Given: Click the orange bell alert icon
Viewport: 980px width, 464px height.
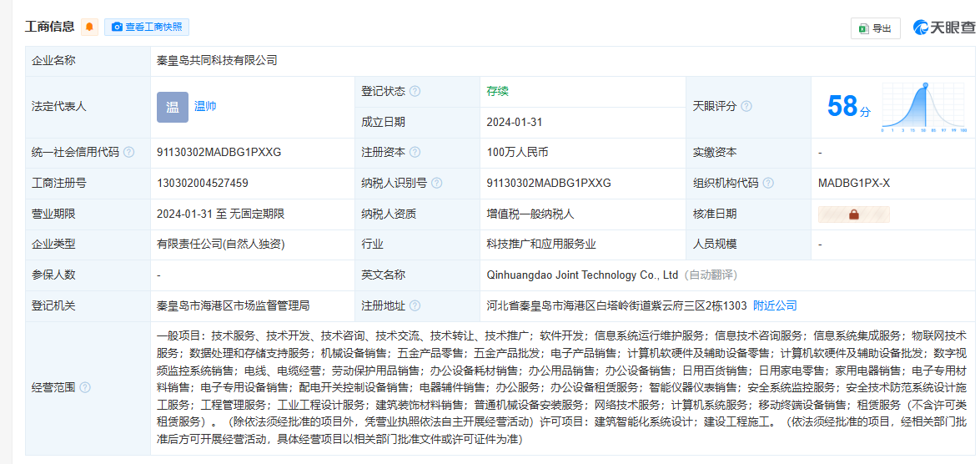Looking at the screenshot, I should coord(89,27).
